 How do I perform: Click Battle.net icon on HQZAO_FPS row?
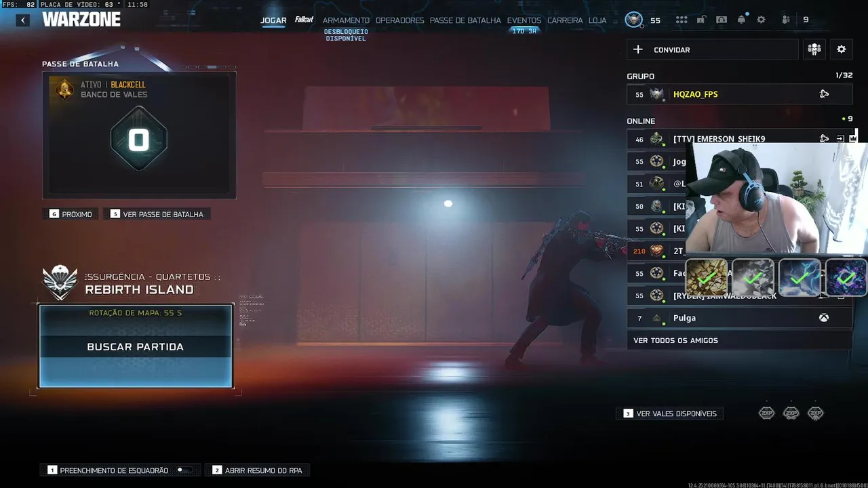824,94
